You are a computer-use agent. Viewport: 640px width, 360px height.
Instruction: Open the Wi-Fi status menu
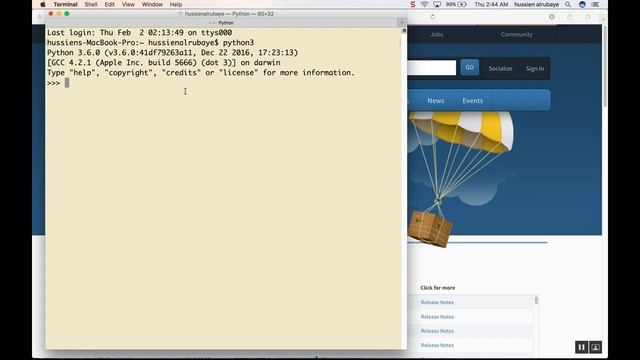point(424,4)
